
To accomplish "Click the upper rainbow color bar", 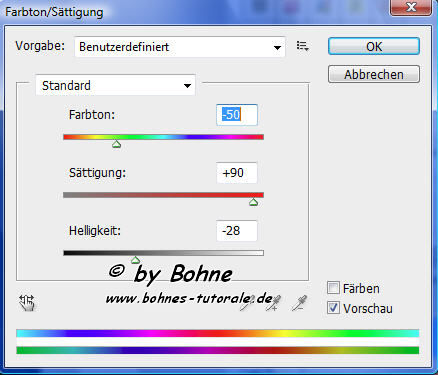I will coord(218,333).
